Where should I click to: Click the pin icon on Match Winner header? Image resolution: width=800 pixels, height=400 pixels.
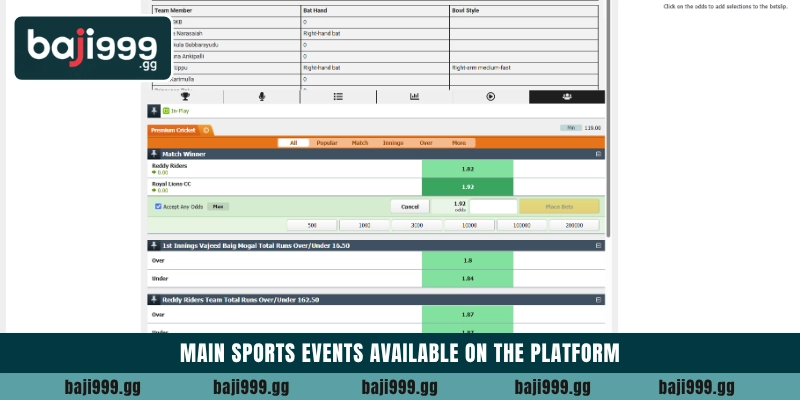[154, 154]
